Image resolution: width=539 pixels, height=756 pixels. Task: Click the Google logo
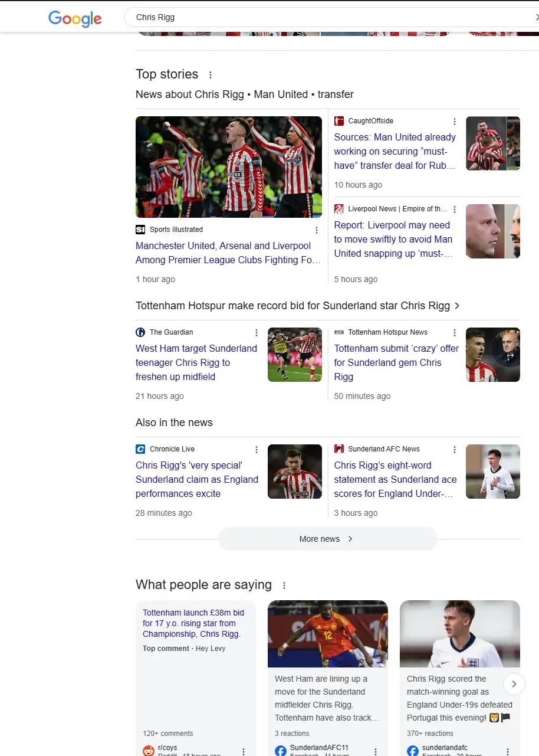[75, 18]
